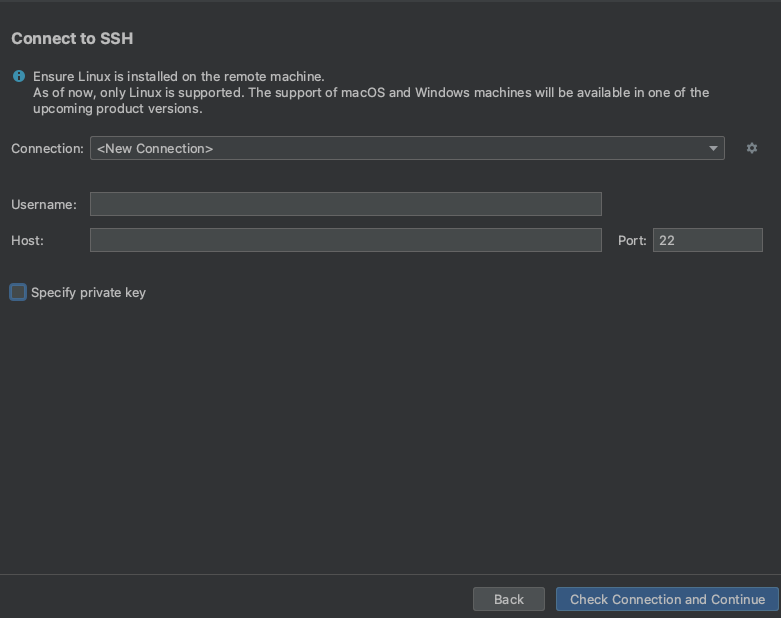Viewport: 781px width, 618px height.
Task: Click the 'Port:' label
Action: [x=632, y=241]
